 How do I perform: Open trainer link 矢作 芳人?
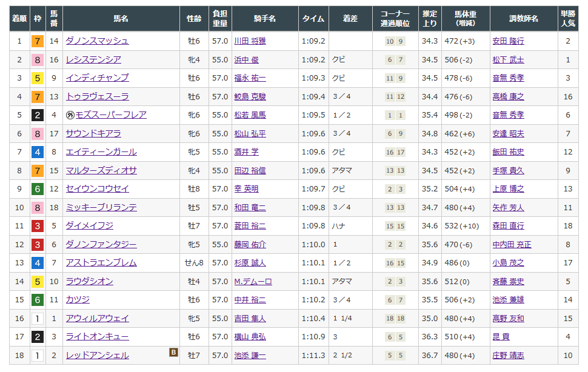(509, 208)
